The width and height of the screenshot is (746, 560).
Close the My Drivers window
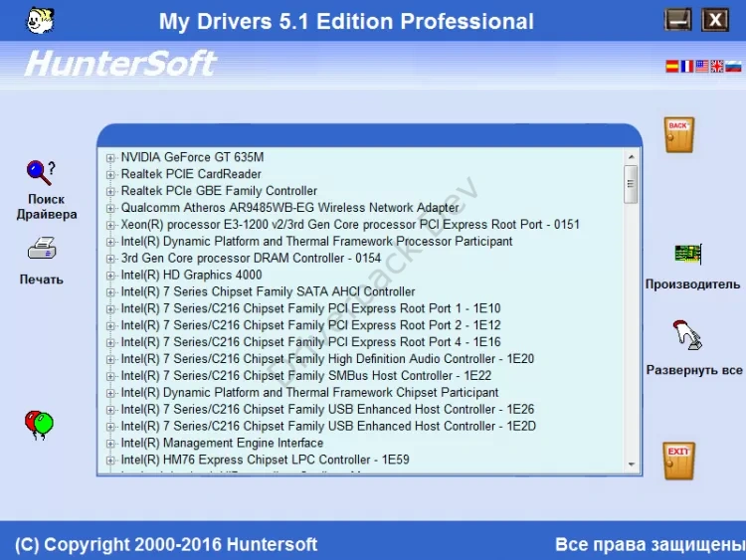(714, 20)
